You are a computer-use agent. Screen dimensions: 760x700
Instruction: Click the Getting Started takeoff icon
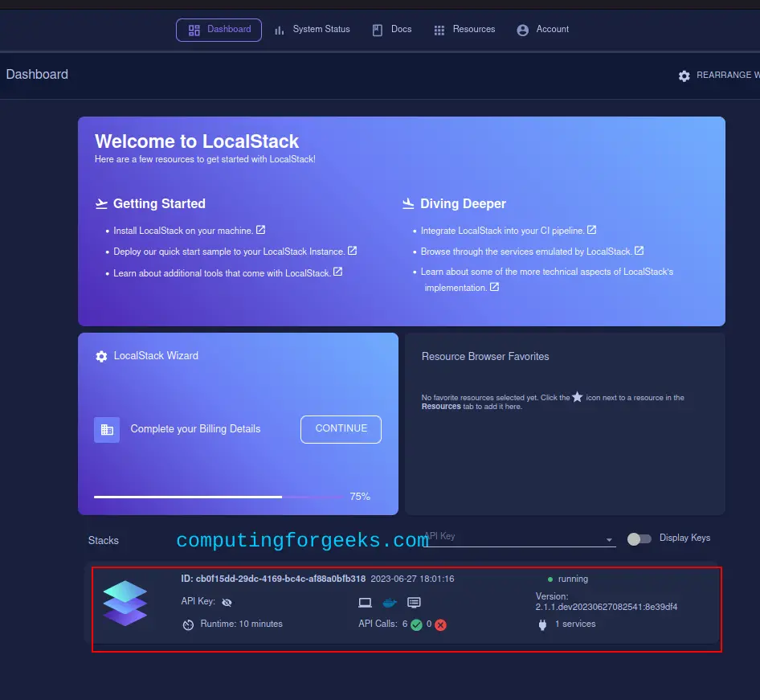(101, 203)
